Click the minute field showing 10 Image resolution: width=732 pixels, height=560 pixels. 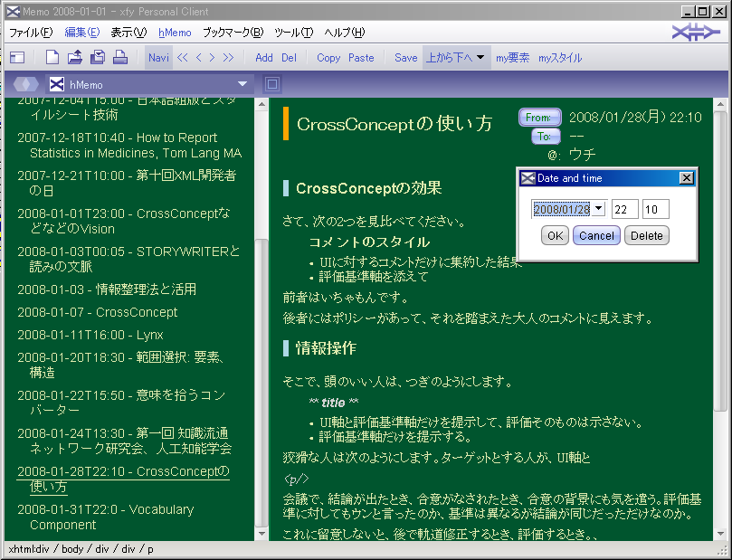655,209
